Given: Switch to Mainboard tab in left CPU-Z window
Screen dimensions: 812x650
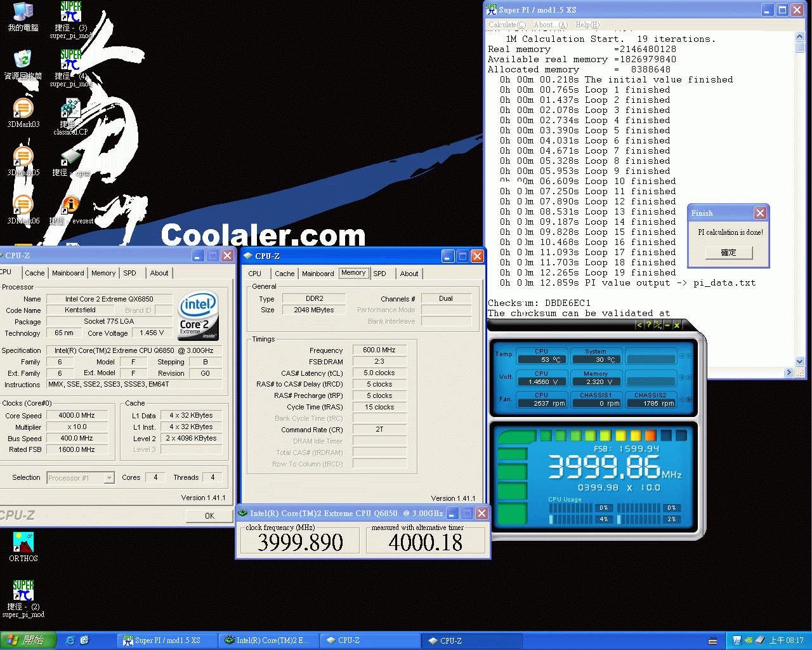Looking at the screenshot, I should click(x=68, y=273).
